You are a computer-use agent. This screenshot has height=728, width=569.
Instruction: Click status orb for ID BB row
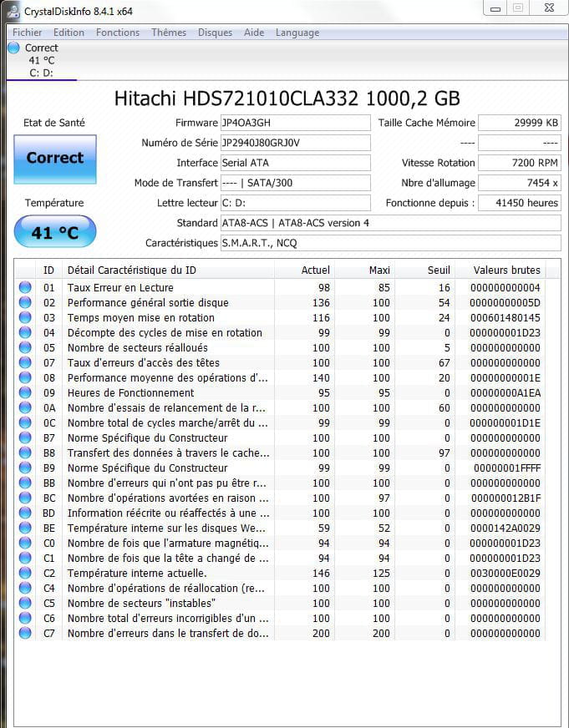(x=25, y=483)
